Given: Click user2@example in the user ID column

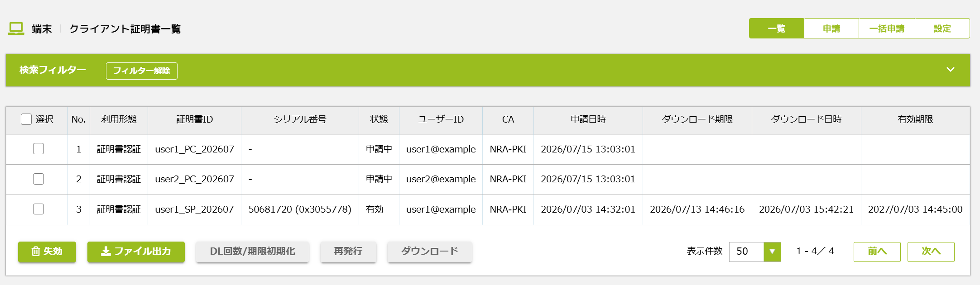Looking at the screenshot, I should [x=441, y=179].
